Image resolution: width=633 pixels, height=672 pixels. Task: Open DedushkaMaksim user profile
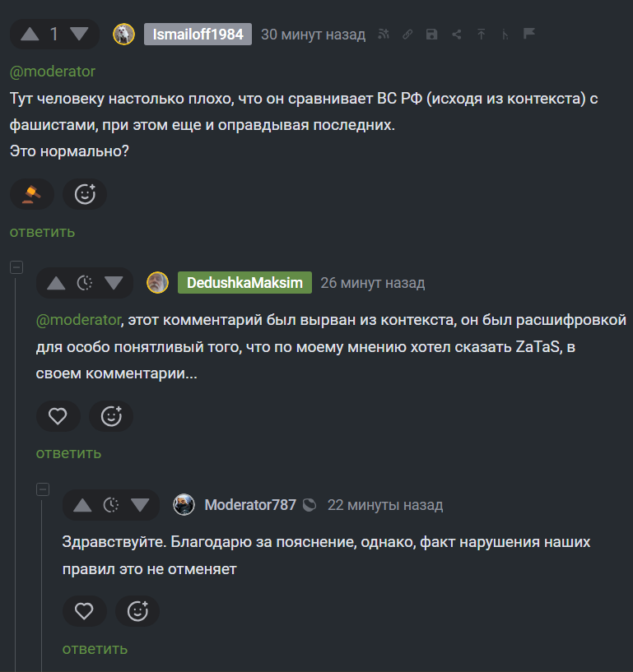pos(244,283)
